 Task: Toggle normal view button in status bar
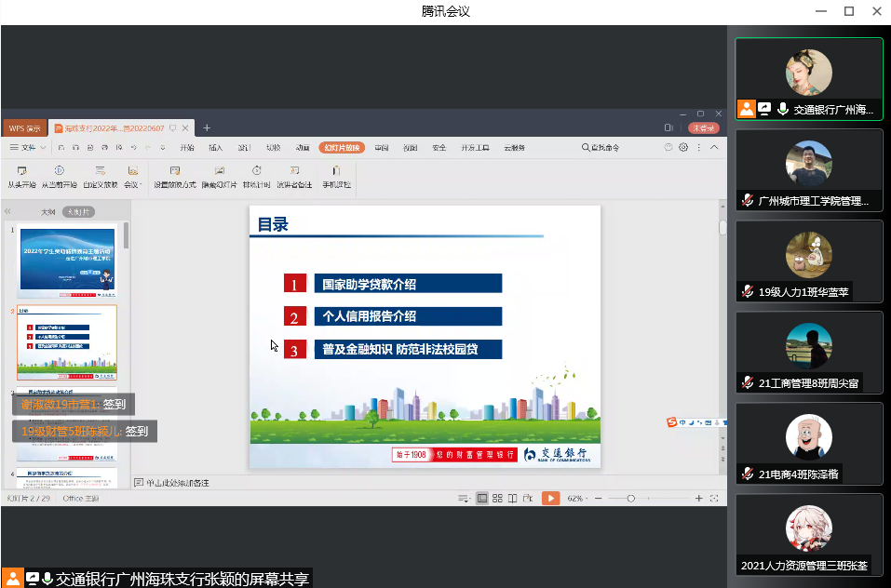point(481,499)
